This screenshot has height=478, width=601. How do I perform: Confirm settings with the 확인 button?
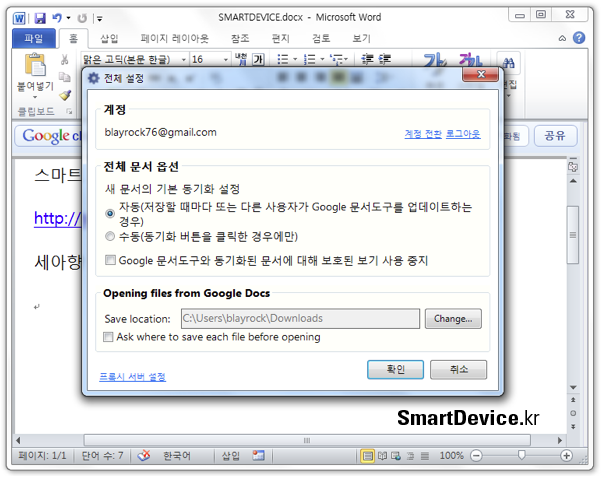pyautogui.click(x=395, y=370)
